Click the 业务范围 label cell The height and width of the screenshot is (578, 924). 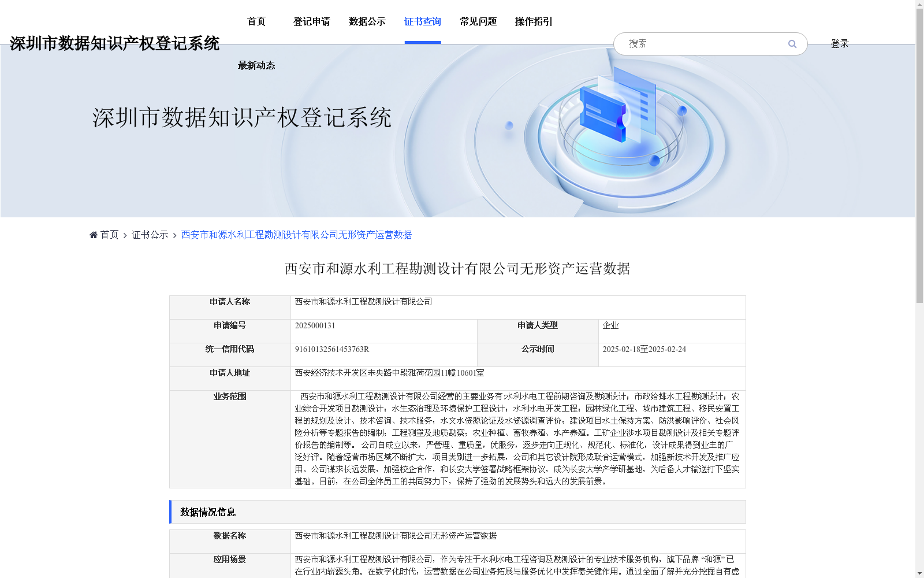pyautogui.click(x=230, y=439)
